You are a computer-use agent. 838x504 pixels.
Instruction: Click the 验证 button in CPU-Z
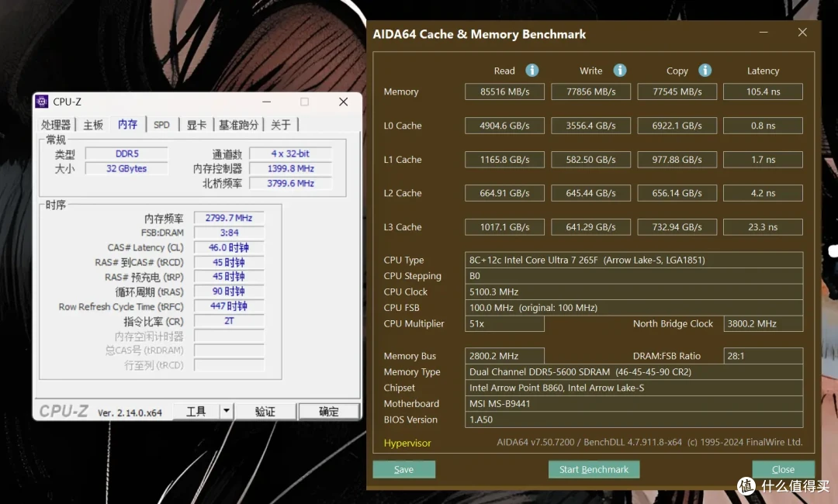point(265,411)
